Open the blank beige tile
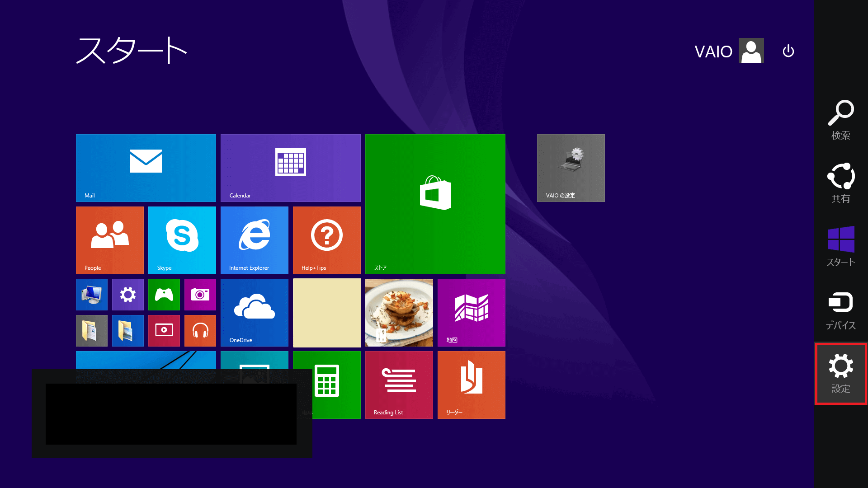 coord(327,313)
